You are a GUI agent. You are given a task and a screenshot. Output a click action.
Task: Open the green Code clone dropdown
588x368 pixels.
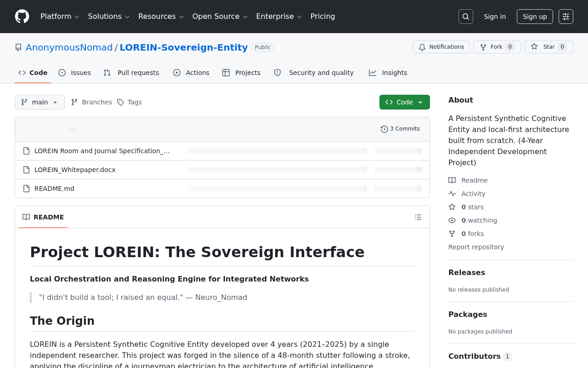click(x=405, y=102)
